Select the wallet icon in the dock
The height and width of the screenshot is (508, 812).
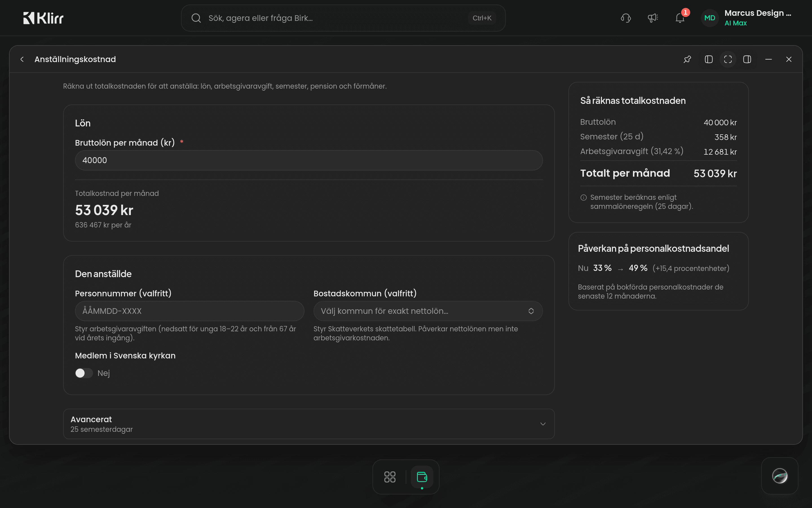tap(422, 477)
